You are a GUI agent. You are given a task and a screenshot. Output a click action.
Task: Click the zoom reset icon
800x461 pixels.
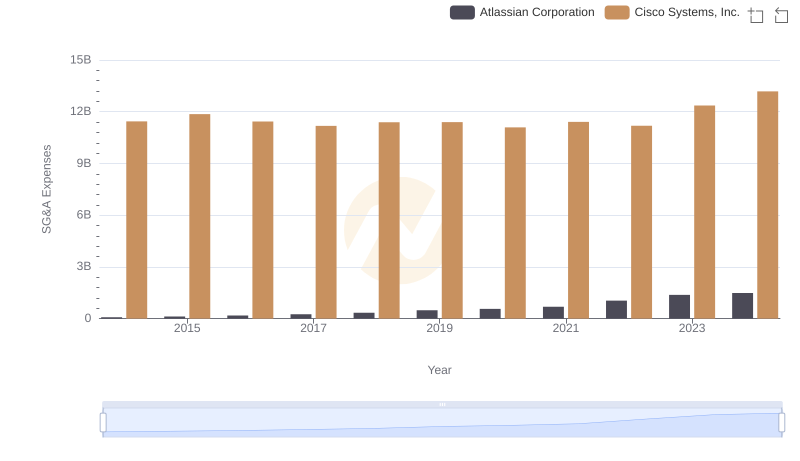(781, 15)
